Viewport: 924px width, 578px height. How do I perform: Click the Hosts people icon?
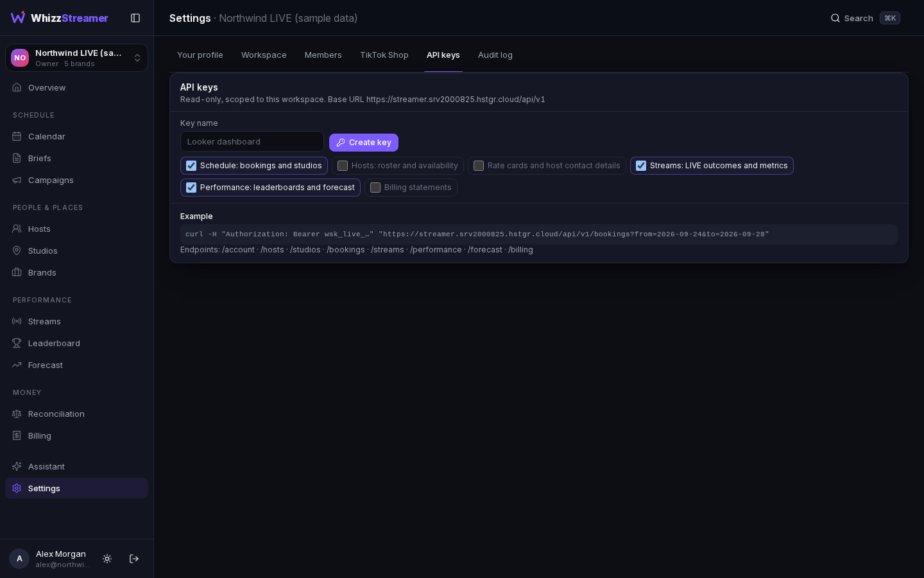click(17, 229)
